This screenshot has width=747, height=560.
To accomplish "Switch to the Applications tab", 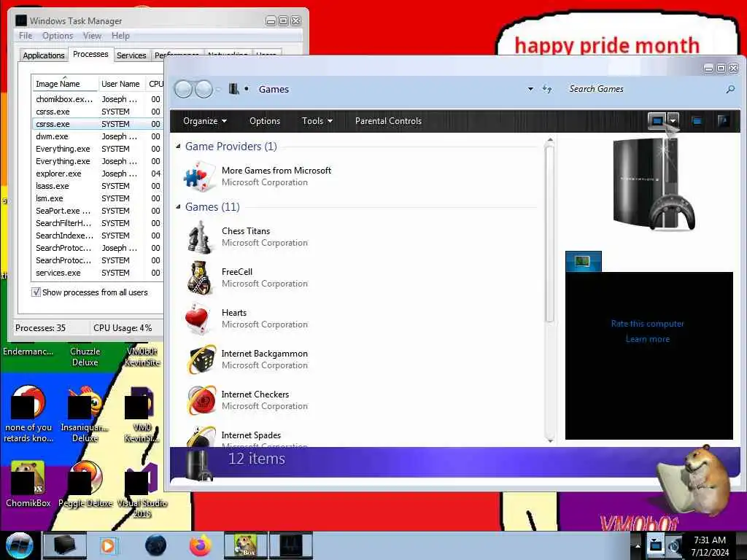I will (43, 55).
